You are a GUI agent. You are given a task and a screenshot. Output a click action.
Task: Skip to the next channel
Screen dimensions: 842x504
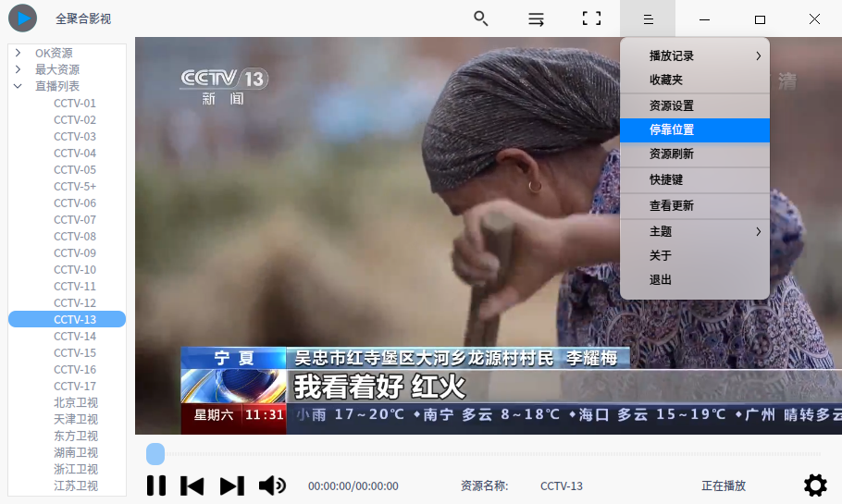[x=231, y=486]
